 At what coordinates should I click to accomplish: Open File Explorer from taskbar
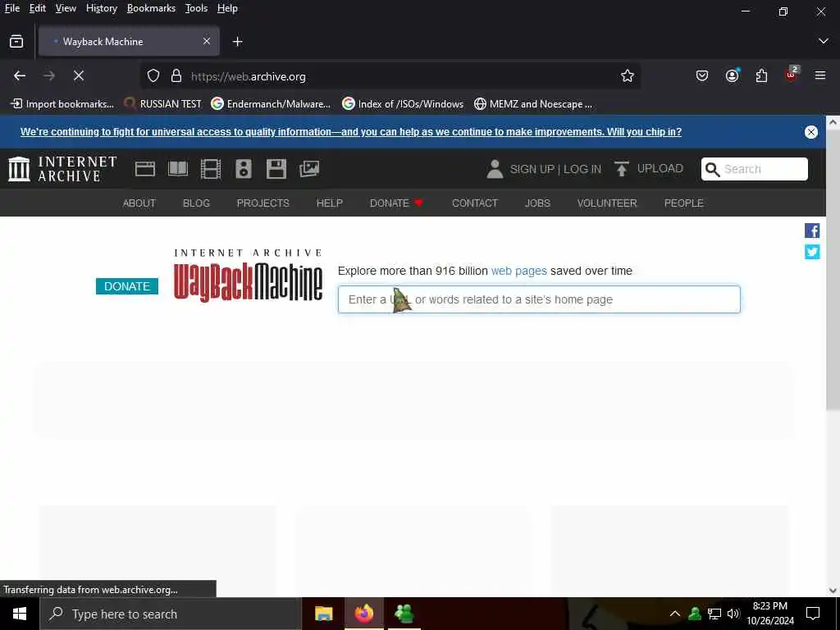323,614
